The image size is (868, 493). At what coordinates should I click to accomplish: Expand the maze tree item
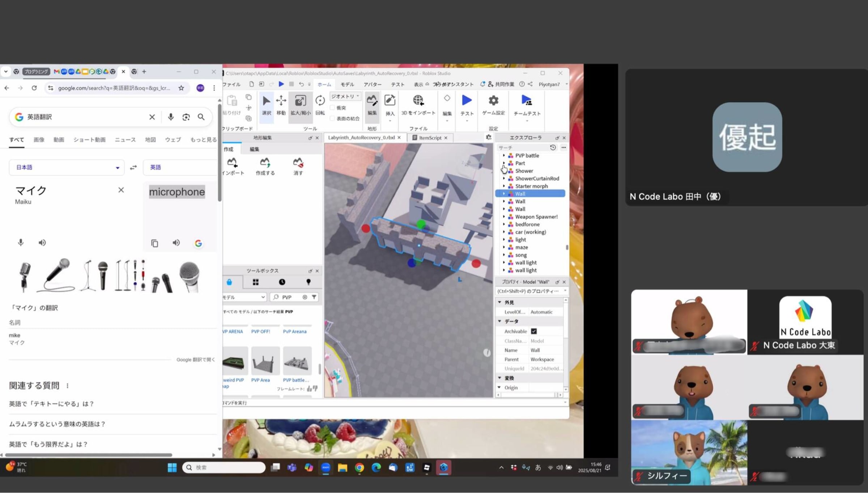click(504, 247)
